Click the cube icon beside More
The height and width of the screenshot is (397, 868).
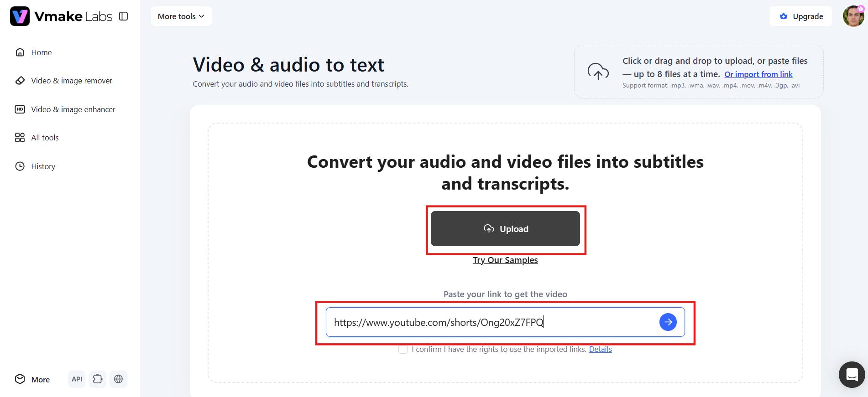[20, 379]
